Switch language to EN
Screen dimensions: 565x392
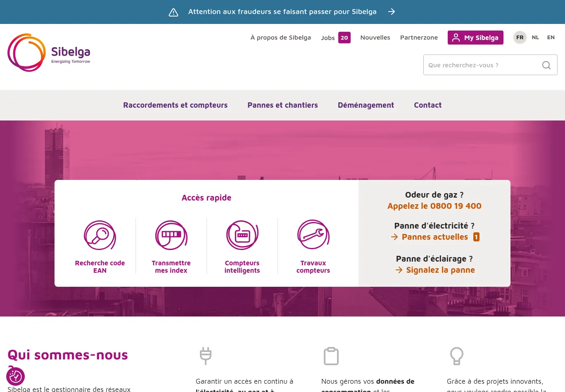(x=551, y=38)
